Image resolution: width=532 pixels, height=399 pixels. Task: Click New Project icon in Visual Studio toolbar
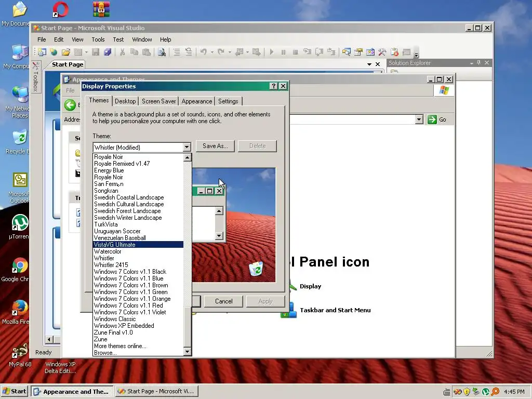click(42, 52)
